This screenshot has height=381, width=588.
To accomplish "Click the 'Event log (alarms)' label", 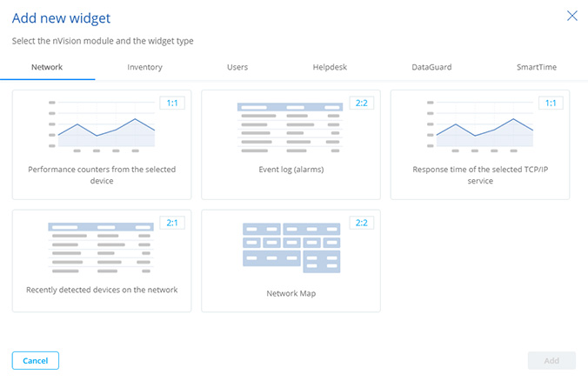I will coord(291,170).
